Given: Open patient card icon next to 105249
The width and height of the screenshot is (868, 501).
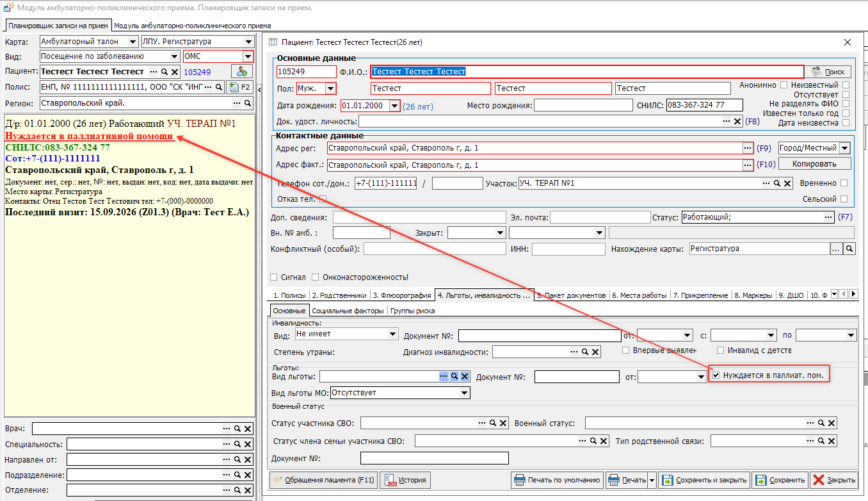Looking at the screenshot, I should pos(242,72).
